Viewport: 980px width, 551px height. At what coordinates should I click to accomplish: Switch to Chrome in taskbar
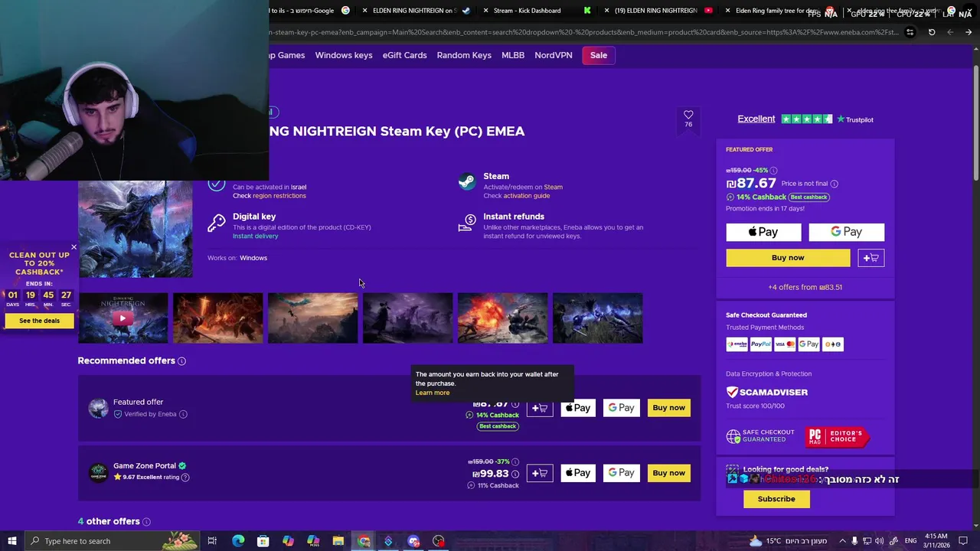click(x=364, y=541)
